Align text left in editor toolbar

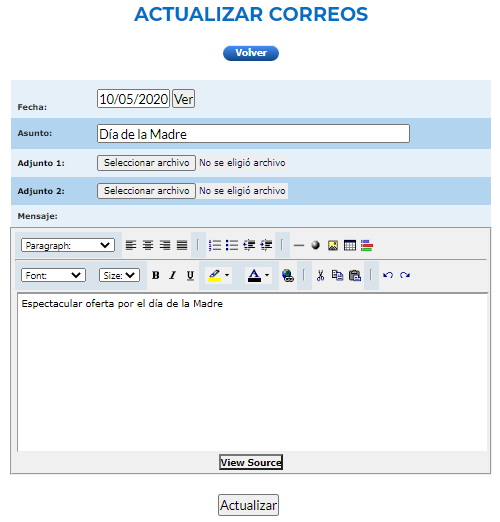click(131, 246)
